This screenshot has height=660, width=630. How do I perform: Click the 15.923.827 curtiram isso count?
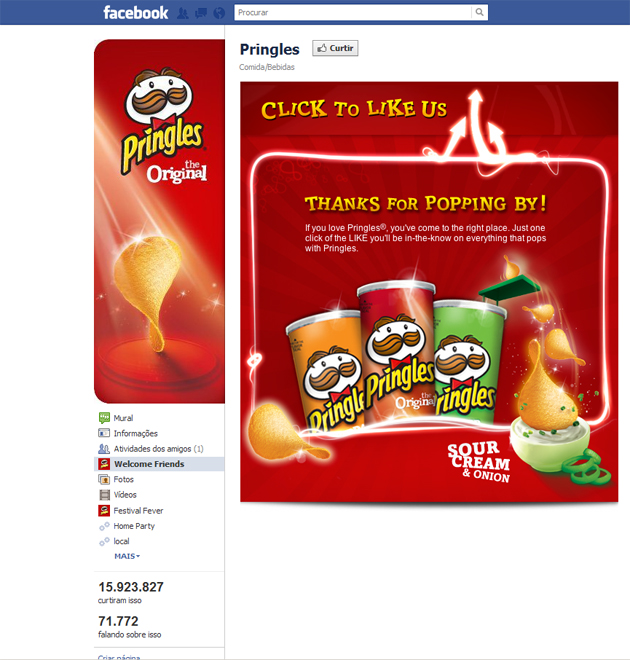(x=131, y=592)
